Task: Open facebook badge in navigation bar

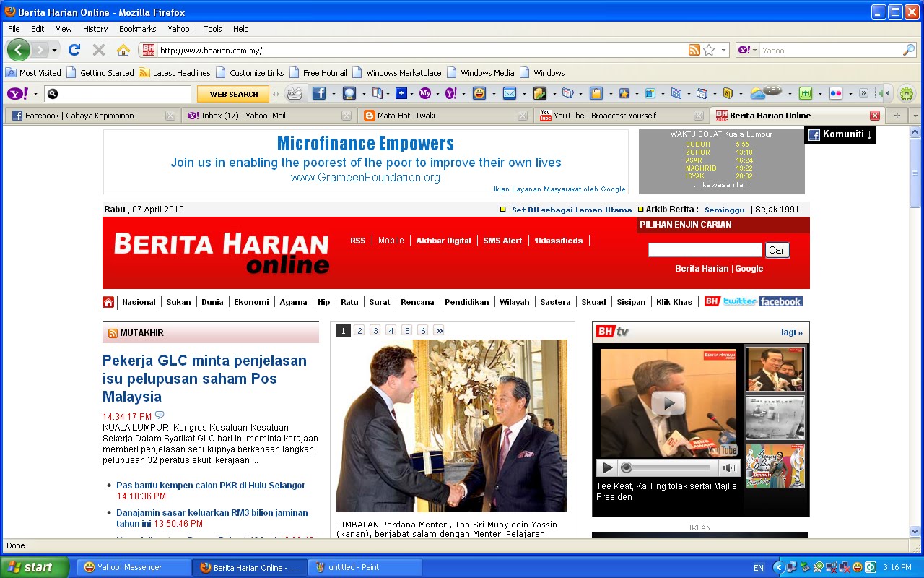Action: 780,301
